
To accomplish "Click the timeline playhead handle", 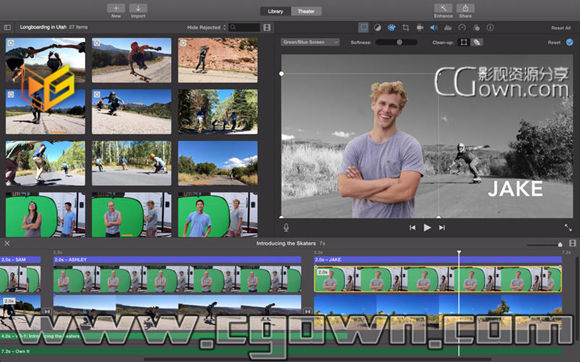I will (459, 252).
